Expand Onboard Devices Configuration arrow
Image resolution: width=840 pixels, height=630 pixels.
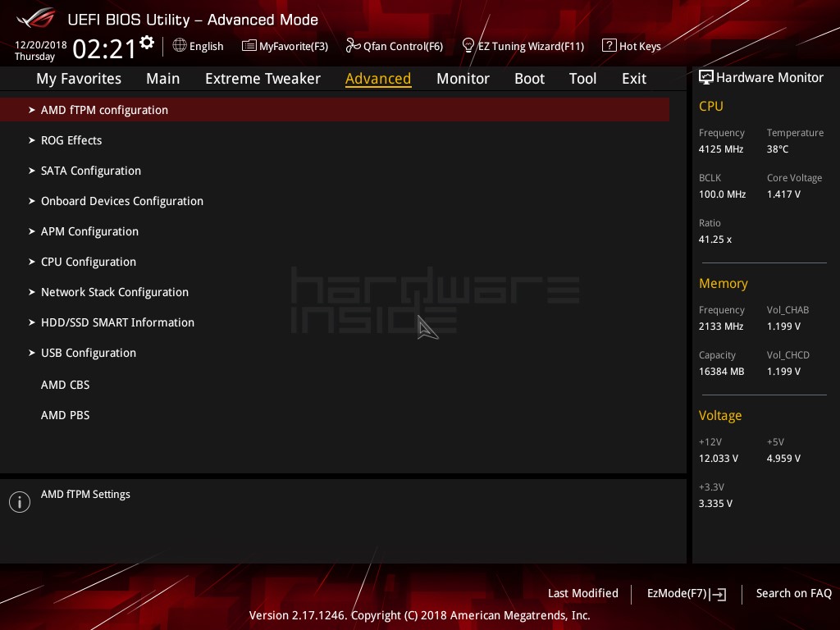32,201
